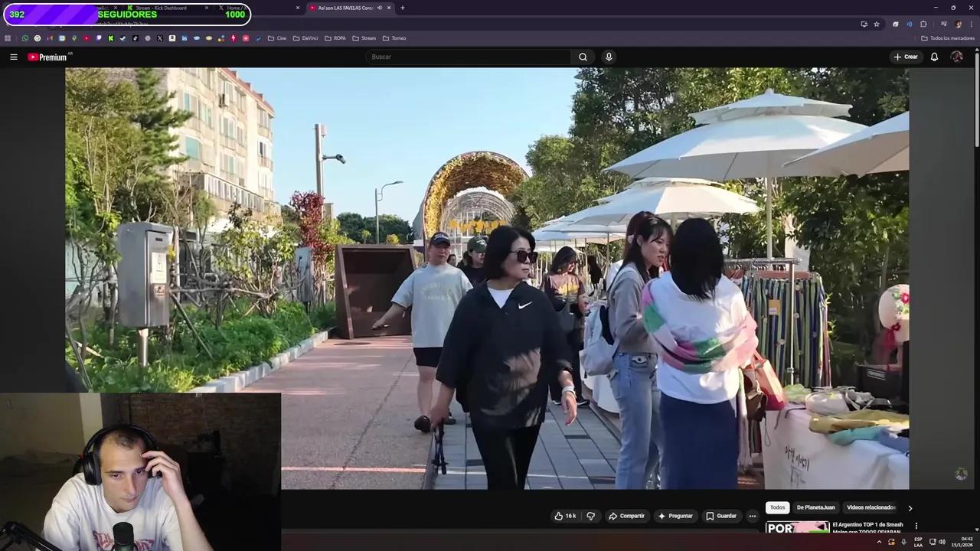Open the DaVinci bookmarks folder
This screenshot has height=551, width=980.
pos(306,38)
